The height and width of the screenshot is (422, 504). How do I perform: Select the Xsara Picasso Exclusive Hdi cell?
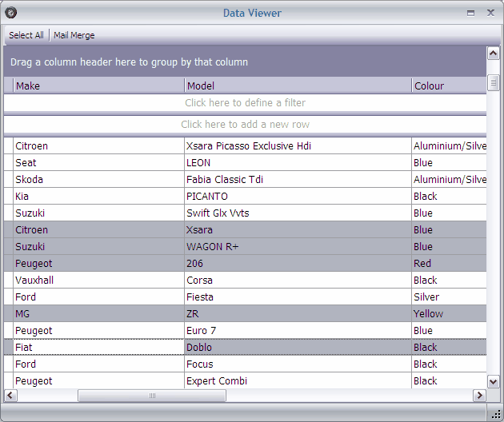tap(298, 145)
